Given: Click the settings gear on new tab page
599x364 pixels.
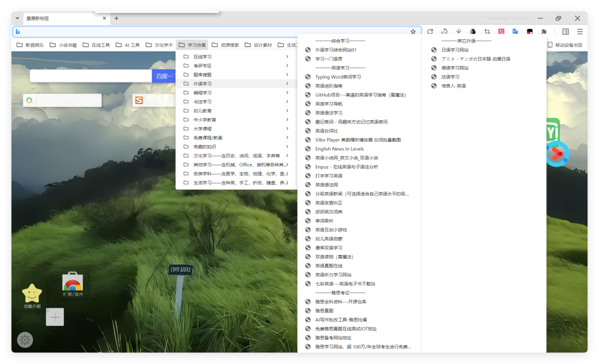Looking at the screenshot, I should 25,340.
